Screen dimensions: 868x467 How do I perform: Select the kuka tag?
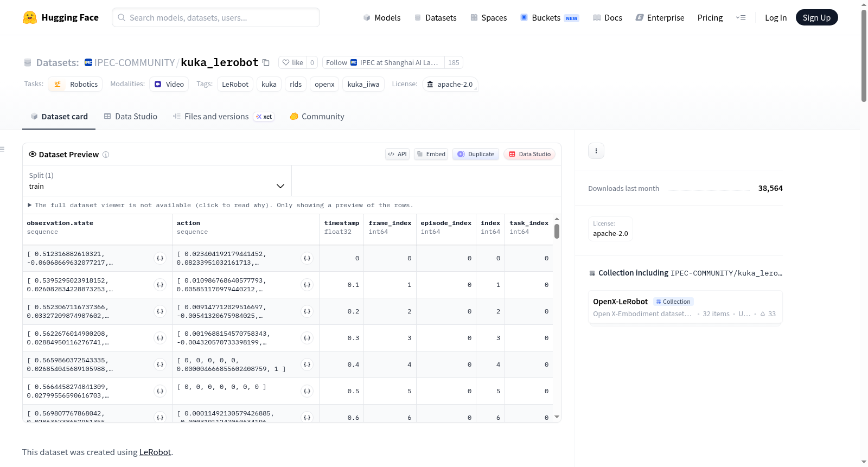(x=269, y=84)
